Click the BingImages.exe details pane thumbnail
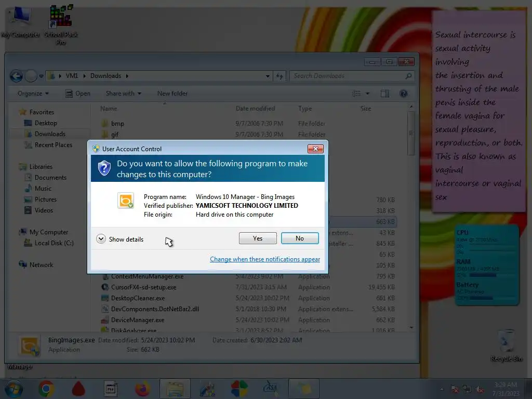 [x=30, y=345]
